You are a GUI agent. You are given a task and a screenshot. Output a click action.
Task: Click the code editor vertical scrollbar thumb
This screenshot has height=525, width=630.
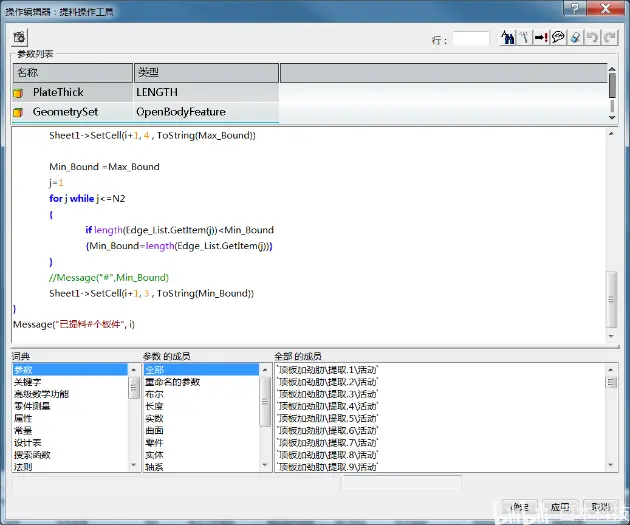point(611,299)
